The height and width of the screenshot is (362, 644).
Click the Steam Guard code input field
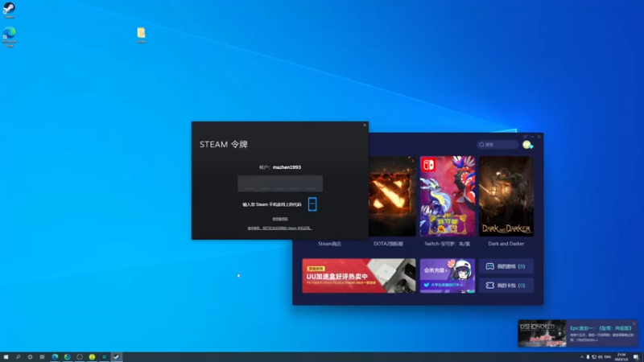point(280,183)
